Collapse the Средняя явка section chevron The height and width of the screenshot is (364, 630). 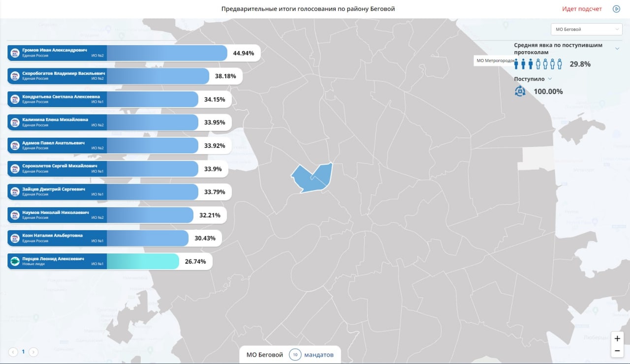point(617,48)
